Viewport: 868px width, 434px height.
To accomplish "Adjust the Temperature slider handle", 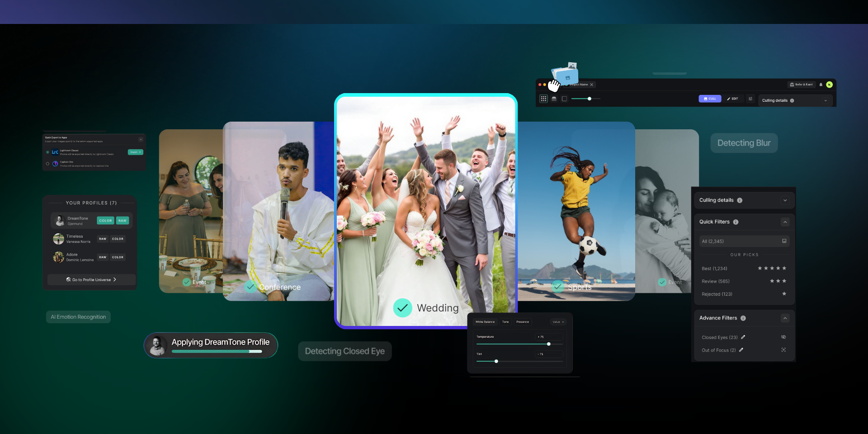I will coord(549,344).
